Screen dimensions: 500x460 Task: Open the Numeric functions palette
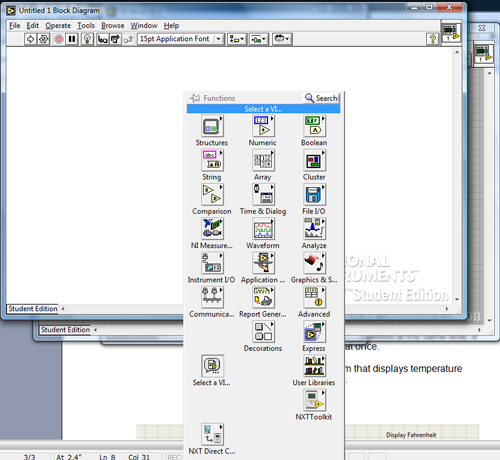(x=263, y=126)
